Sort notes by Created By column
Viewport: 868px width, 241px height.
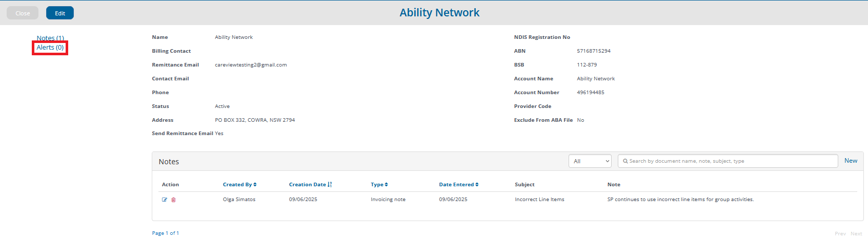pos(239,185)
